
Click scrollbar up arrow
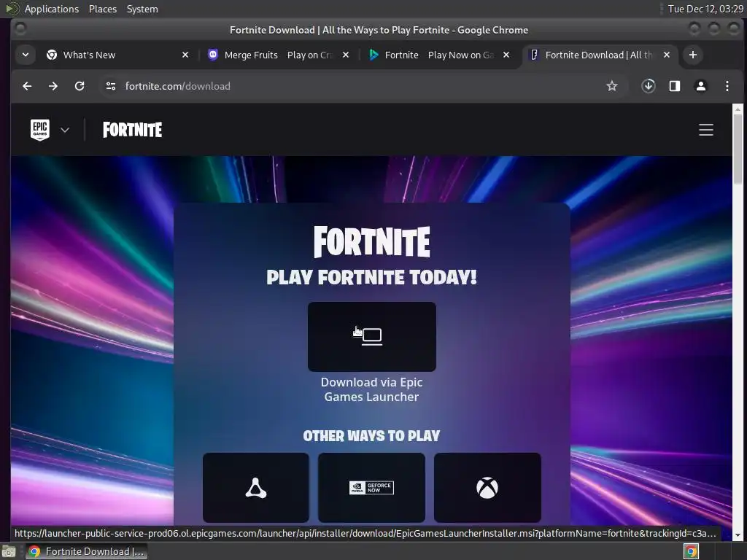coord(738,109)
